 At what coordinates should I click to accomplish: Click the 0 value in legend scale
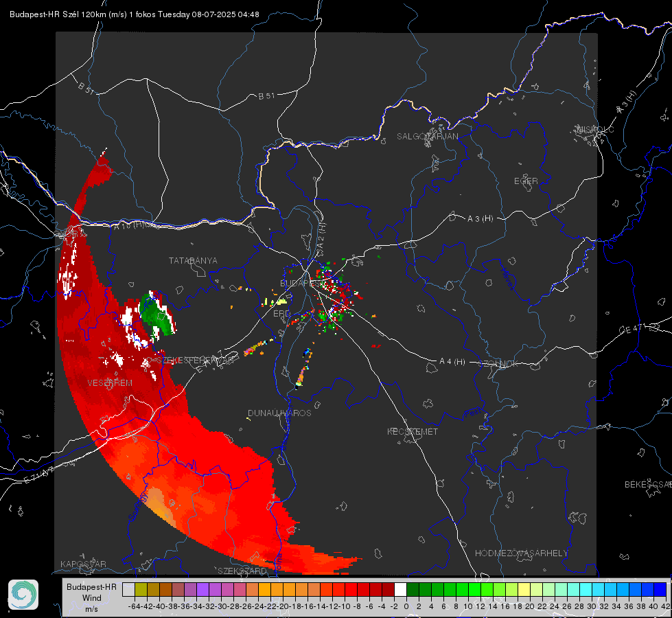point(406,606)
